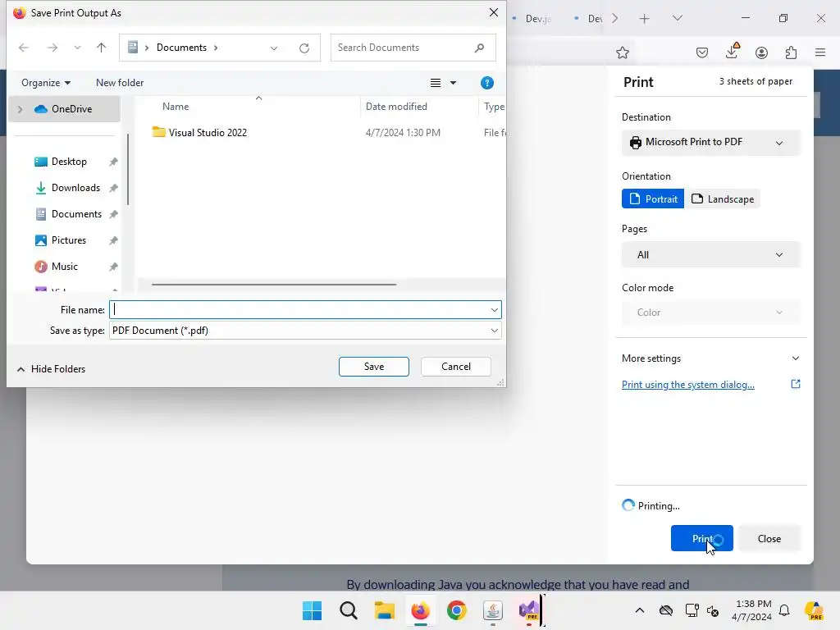
Task: Click the search magnifier in Search Documents
Action: pos(479,48)
